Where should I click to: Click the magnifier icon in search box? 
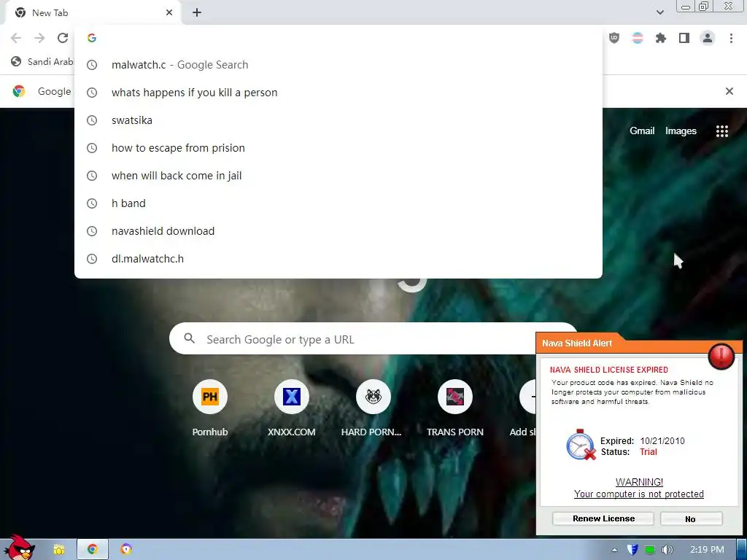click(x=189, y=338)
